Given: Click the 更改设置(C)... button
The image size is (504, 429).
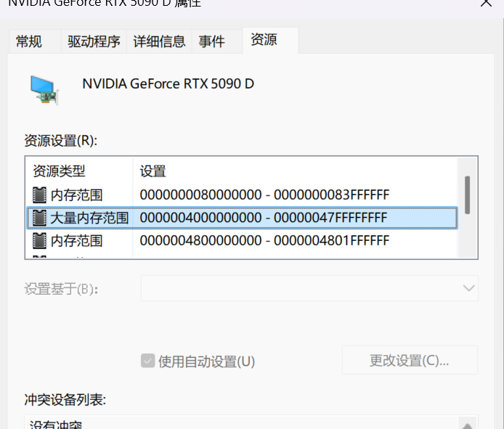Looking at the screenshot, I should [410, 360].
